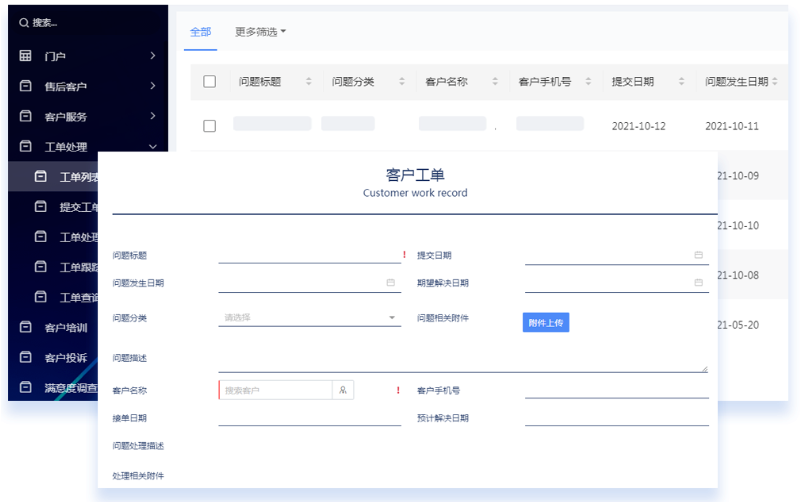Click the 客户手机号 input field in form
The image size is (802, 502).
click(616, 390)
